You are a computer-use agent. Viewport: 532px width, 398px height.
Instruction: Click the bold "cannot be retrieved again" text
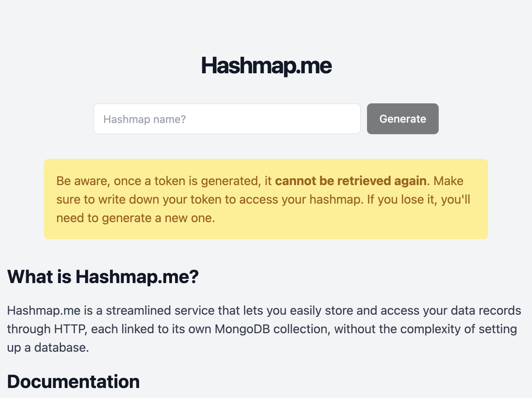350,181
